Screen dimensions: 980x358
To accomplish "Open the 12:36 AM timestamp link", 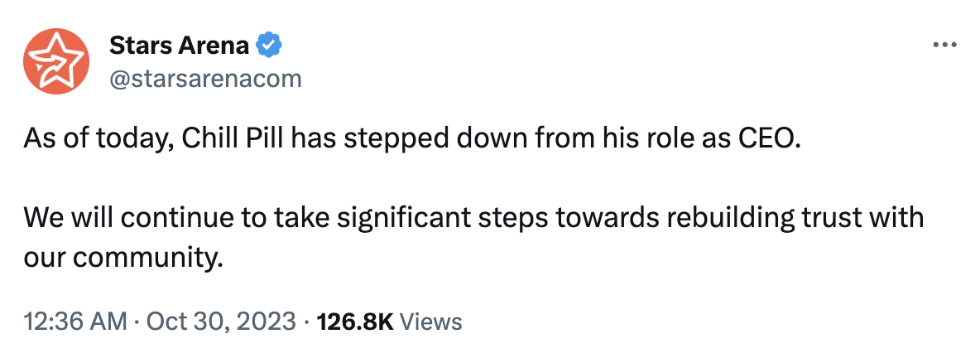I will (x=75, y=321).
